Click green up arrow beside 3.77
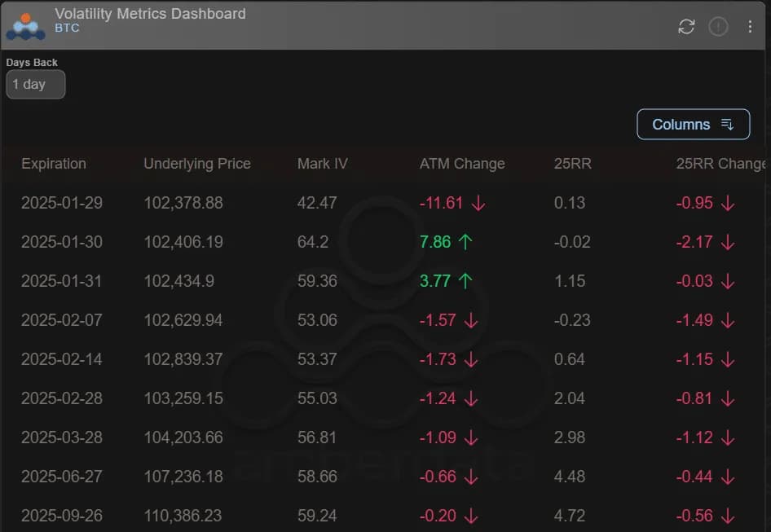Viewport: 771px width, 532px height. click(465, 281)
